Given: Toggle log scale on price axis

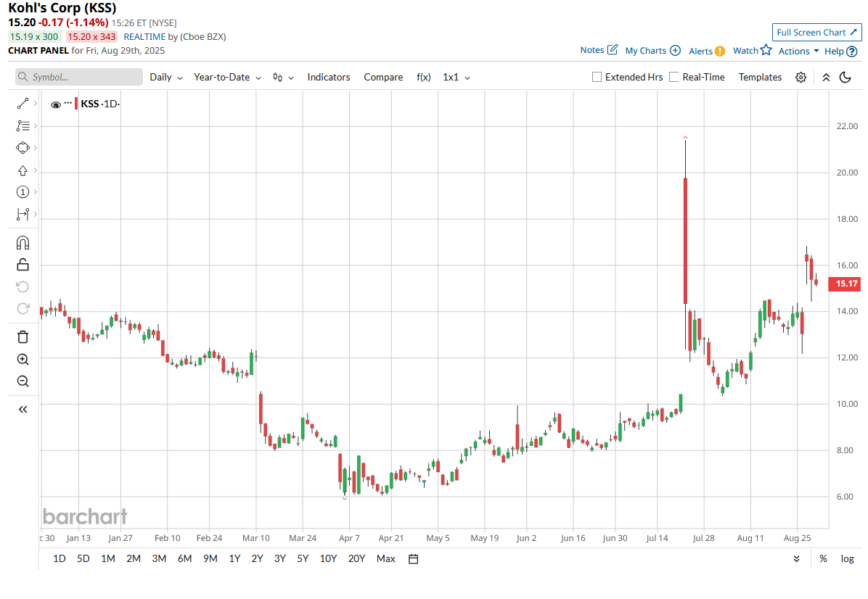Looking at the screenshot, I should point(847,558).
